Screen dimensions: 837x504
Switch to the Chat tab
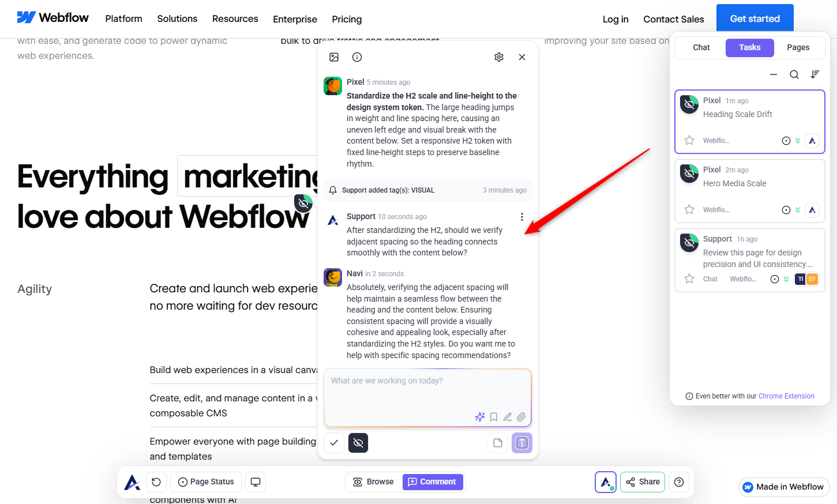(701, 47)
